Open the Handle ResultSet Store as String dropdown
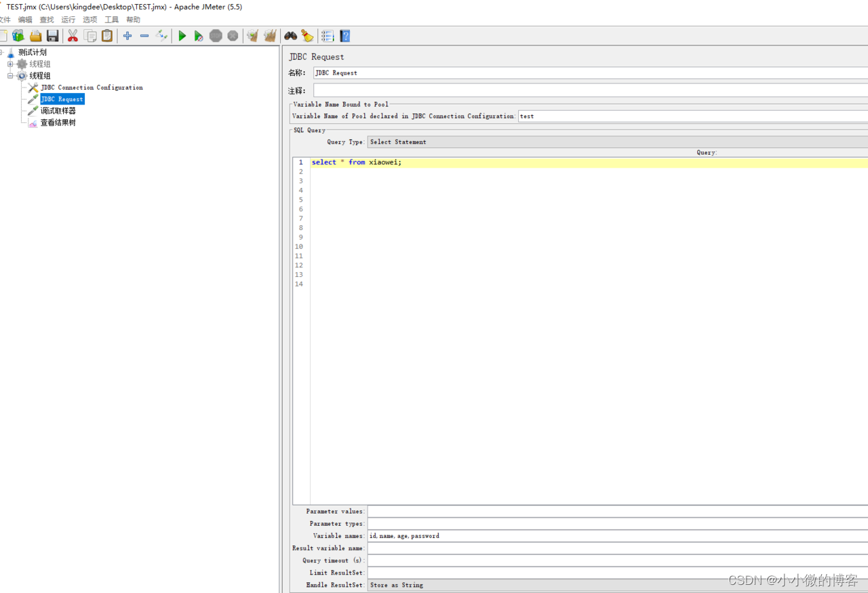The height and width of the screenshot is (593, 868). [x=617, y=585]
